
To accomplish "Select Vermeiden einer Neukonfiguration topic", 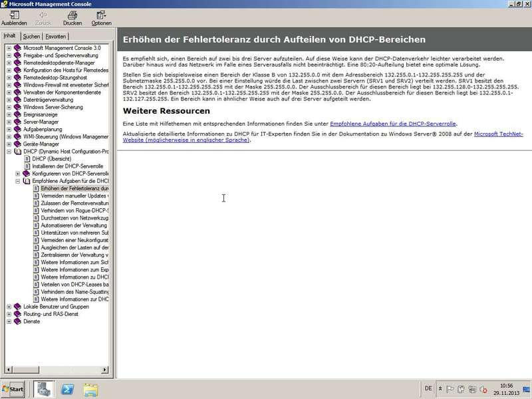I will (74, 240).
